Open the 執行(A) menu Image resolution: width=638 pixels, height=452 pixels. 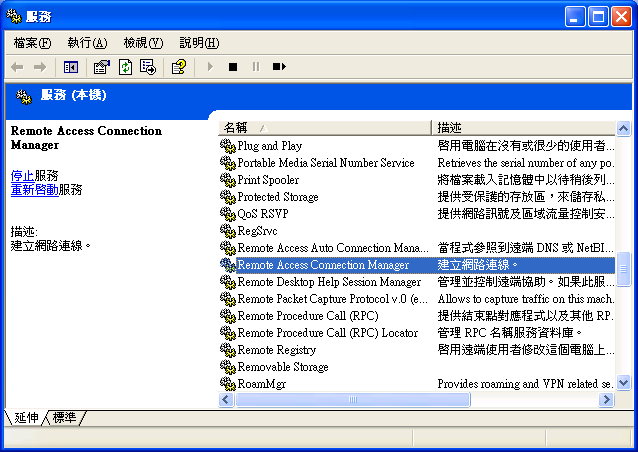(x=87, y=43)
